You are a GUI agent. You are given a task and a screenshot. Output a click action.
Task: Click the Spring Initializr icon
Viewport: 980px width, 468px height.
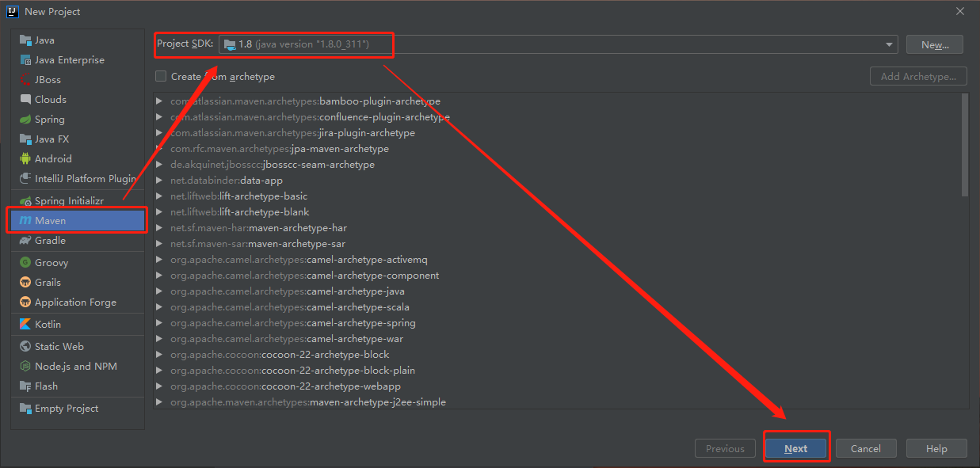click(x=25, y=200)
